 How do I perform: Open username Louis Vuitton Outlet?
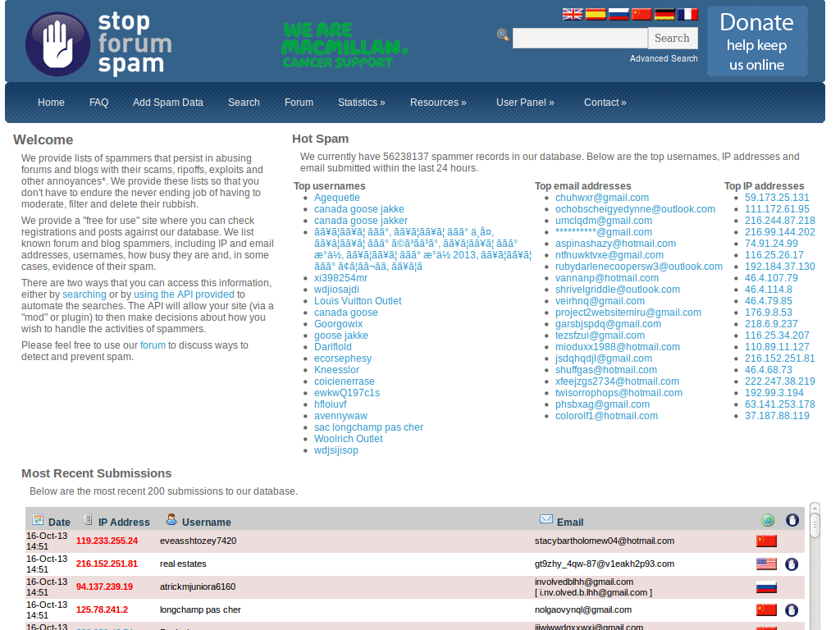[358, 301]
